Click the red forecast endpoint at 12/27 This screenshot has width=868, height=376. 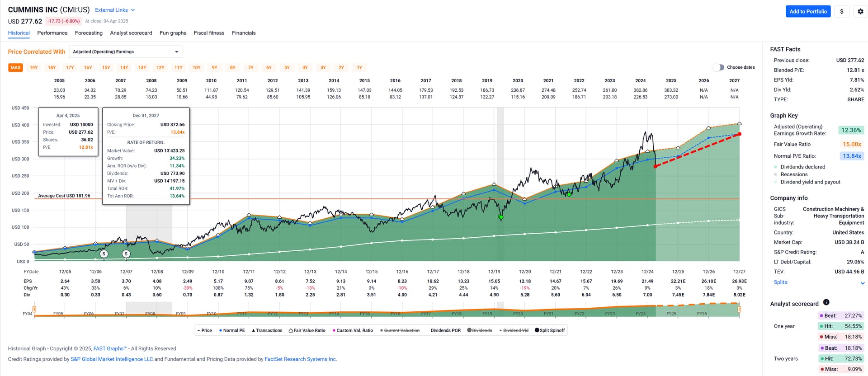740,134
